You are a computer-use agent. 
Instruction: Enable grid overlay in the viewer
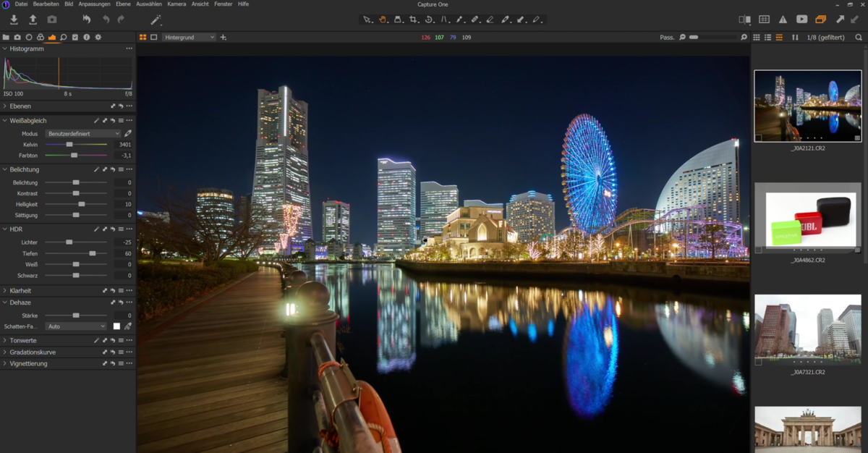764,20
